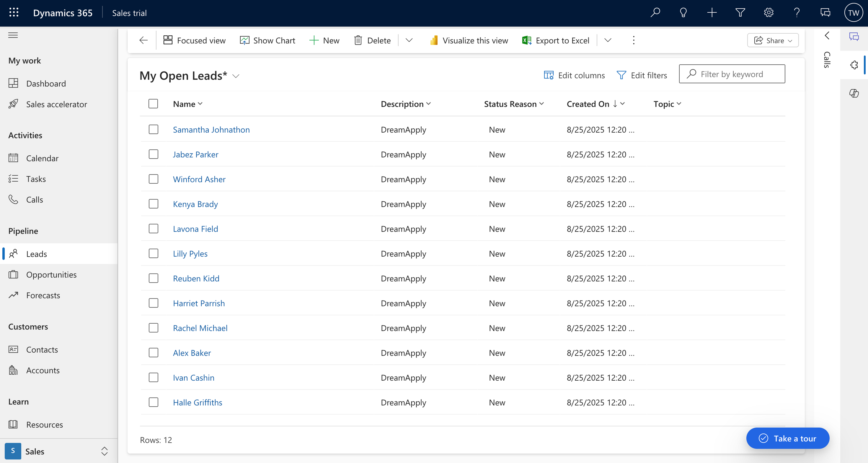Image resolution: width=868 pixels, height=463 pixels.
Task: Open the app launcher waffle icon
Action: [x=14, y=13]
